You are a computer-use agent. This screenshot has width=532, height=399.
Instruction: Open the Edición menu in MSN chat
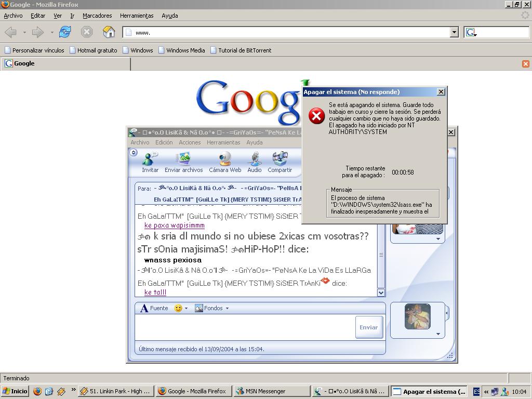164,142
